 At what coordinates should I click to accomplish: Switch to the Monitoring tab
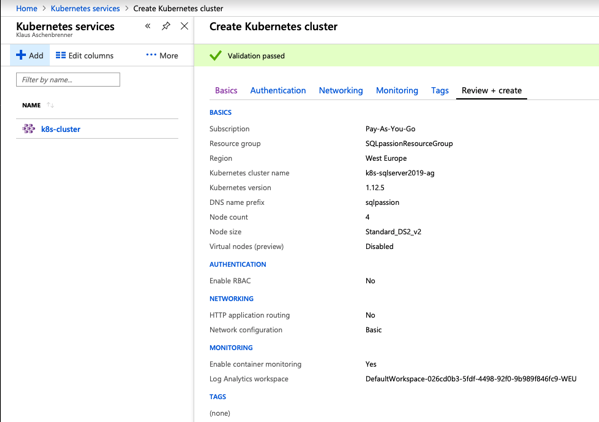pyautogui.click(x=397, y=91)
